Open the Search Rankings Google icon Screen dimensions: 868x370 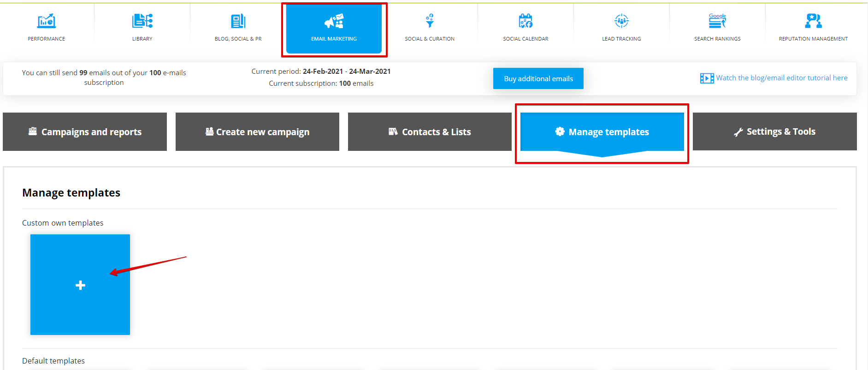[x=717, y=21]
